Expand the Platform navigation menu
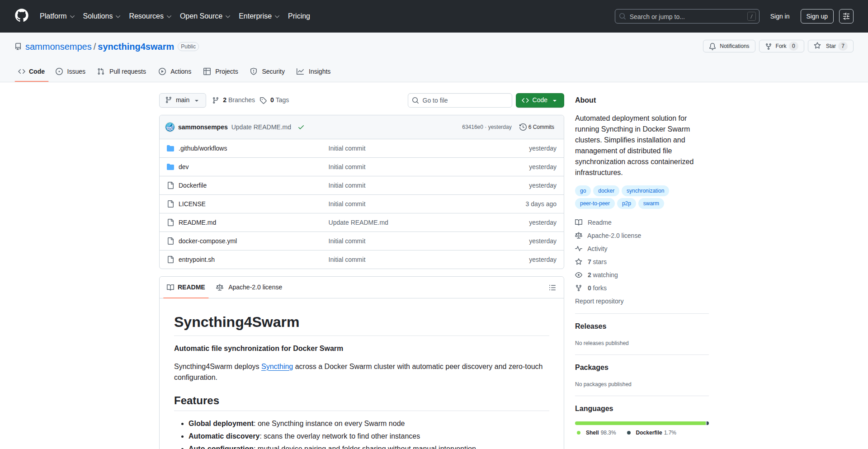 (x=57, y=16)
